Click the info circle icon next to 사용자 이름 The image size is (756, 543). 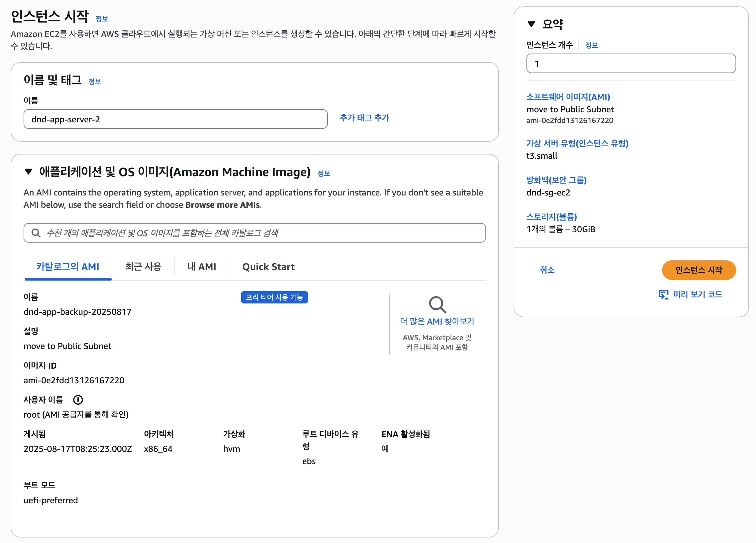[78, 400]
